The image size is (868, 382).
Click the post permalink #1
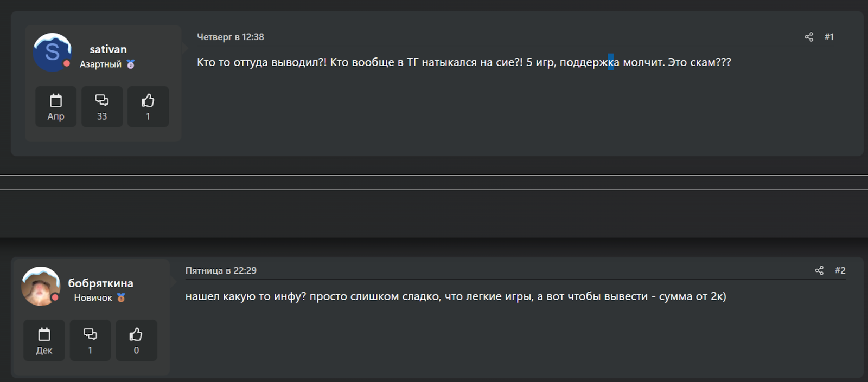[x=829, y=37]
